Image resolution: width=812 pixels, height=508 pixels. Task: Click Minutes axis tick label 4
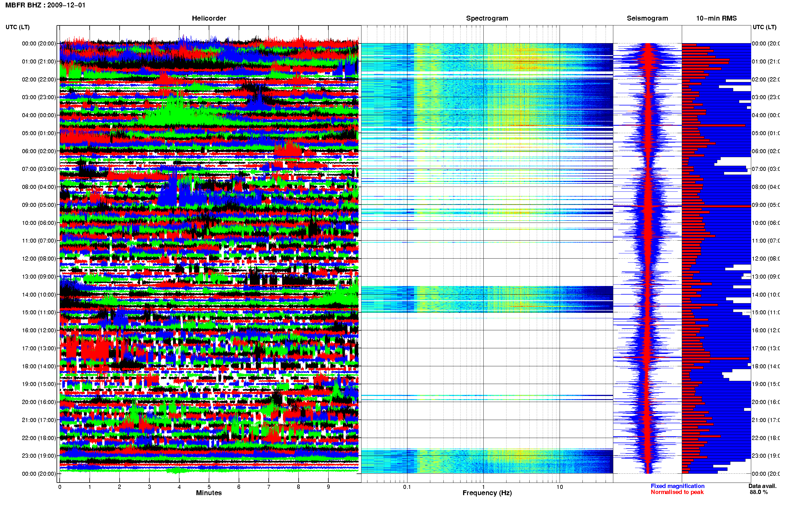(179, 487)
